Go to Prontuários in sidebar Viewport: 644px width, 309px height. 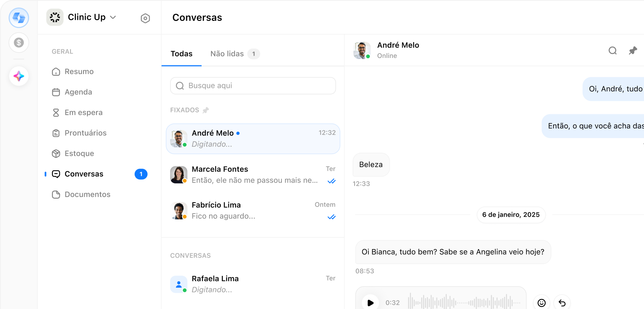coord(85,133)
